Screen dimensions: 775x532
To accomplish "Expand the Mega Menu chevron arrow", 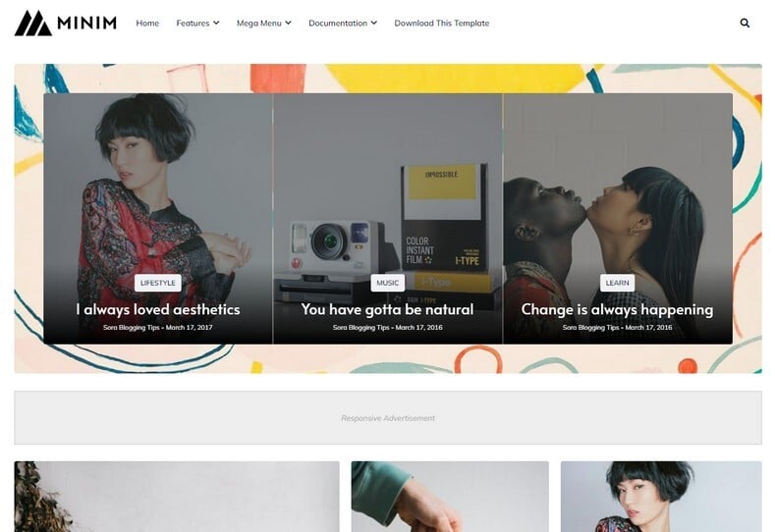I will coord(288,23).
